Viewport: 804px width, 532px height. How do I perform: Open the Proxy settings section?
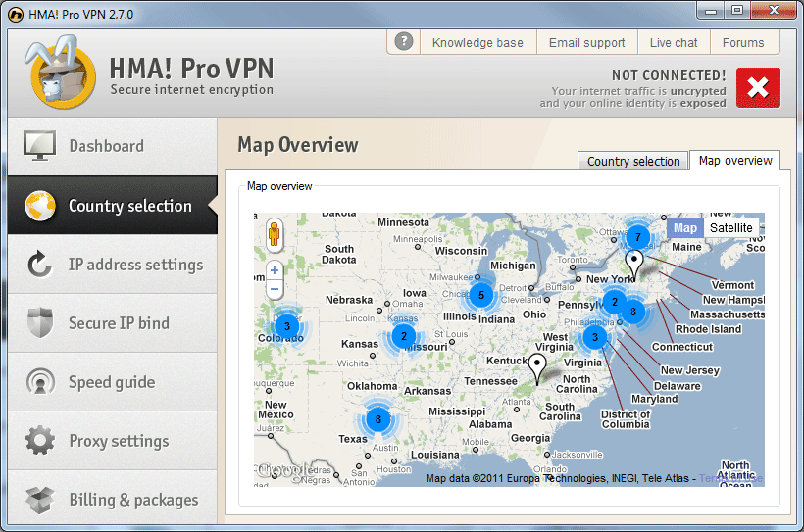113,441
